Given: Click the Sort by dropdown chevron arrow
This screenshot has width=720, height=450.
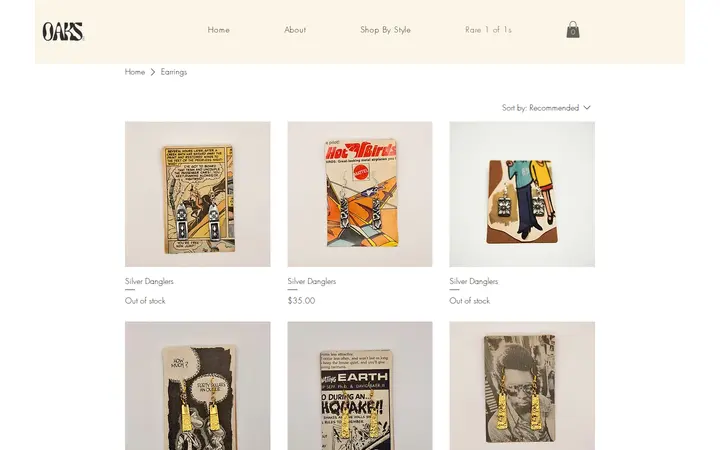Looking at the screenshot, I should point(587,108).
